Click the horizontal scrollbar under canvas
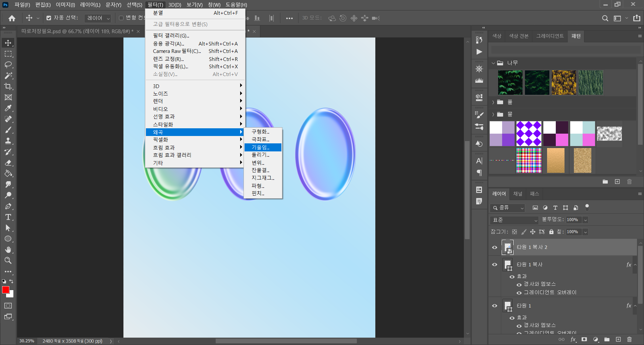This screenshot has height=345, width=644. click(286, 341)
